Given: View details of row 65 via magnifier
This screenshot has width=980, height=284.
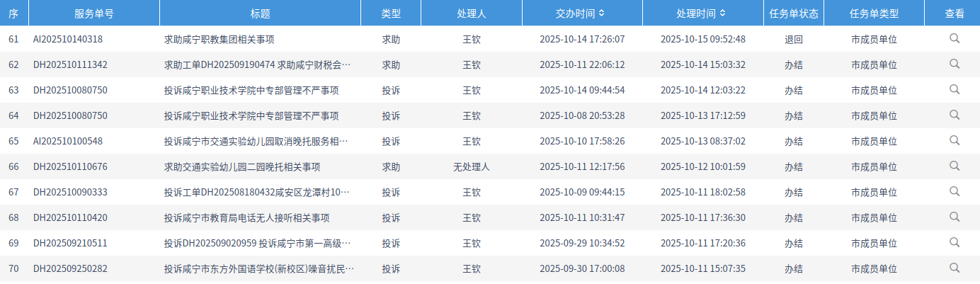Looking at the screenshot, I should tap(955, 140).
